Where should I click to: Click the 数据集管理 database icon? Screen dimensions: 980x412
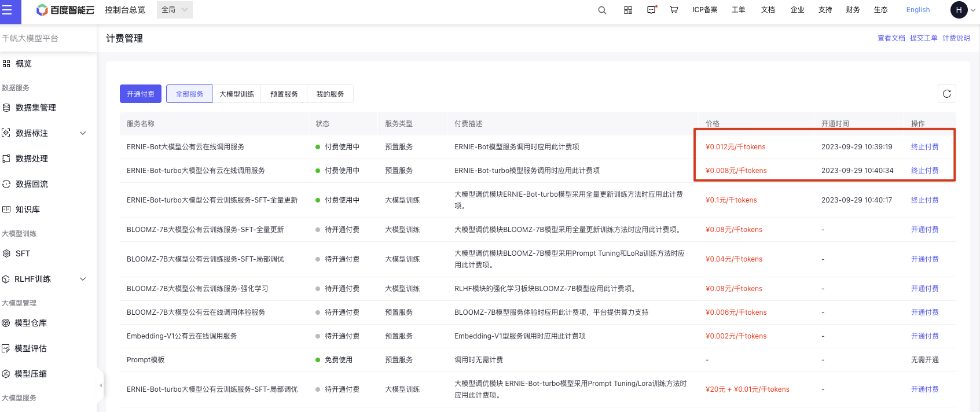click(x=6, y=108)
